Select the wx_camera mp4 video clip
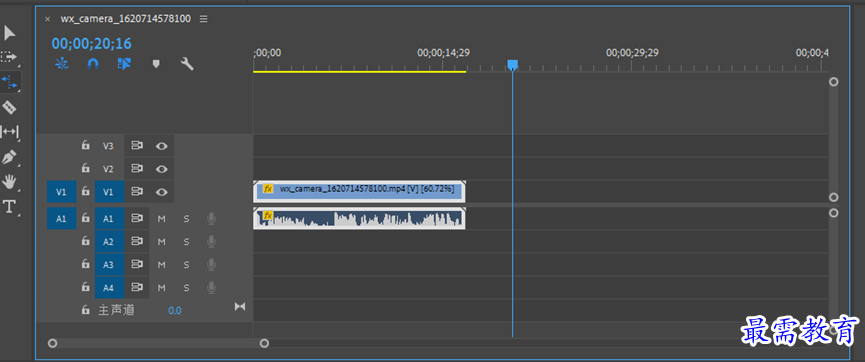The width and height of the screenshot is (865, 362). [x=360, y=191]
